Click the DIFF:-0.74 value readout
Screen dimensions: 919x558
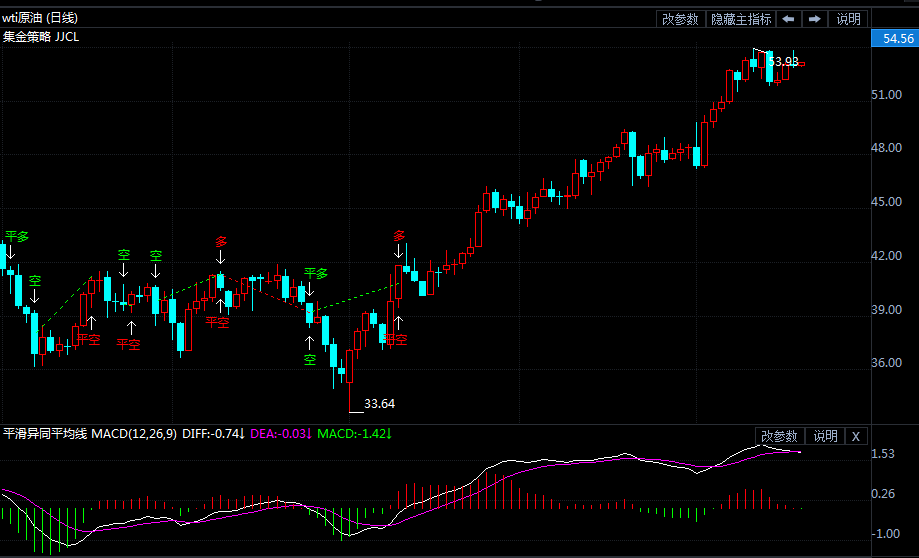214,434
